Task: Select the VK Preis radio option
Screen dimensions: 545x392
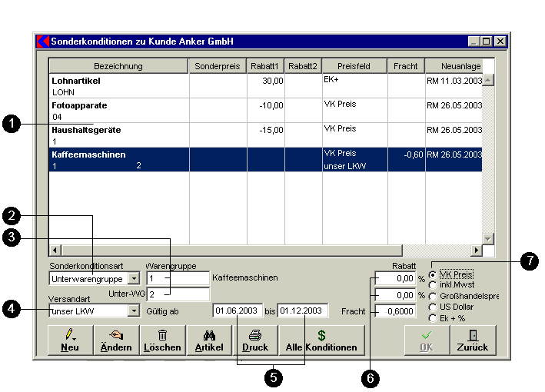Action: pyautogui.click(x=434, y=274)
